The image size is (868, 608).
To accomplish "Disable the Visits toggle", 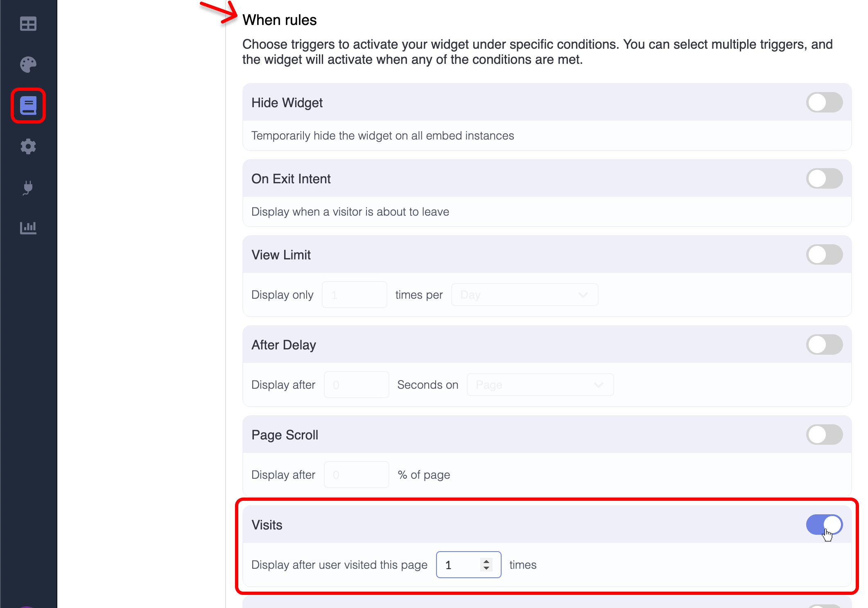I will point(824,525).
